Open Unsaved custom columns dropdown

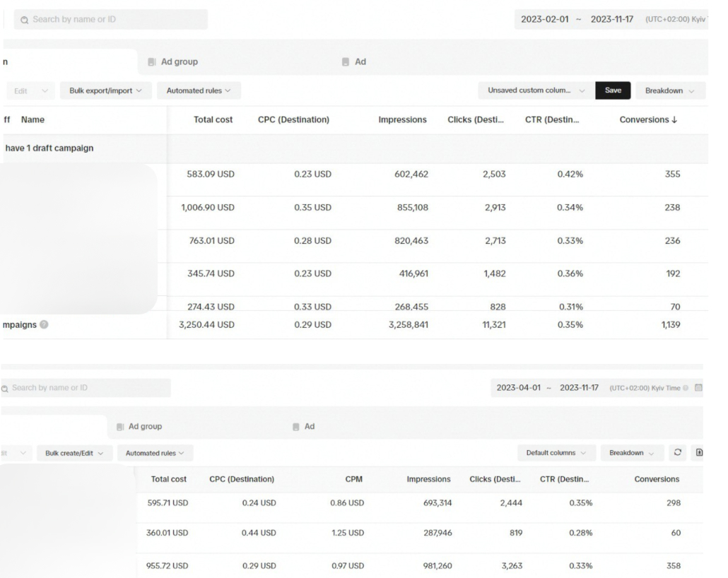coord(536,90)
